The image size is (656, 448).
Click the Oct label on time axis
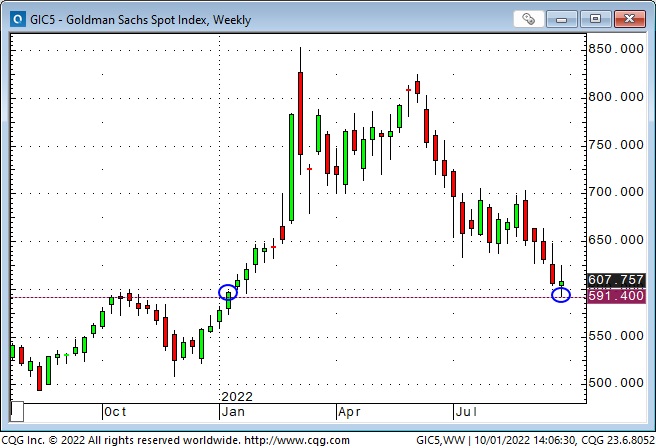[x=115, y=412]
